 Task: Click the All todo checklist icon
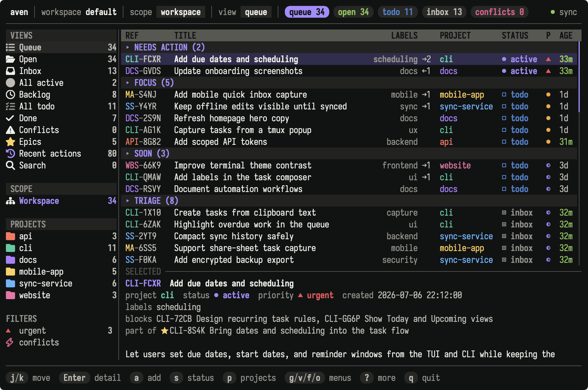pyautogui.click(x=10, y=106)
